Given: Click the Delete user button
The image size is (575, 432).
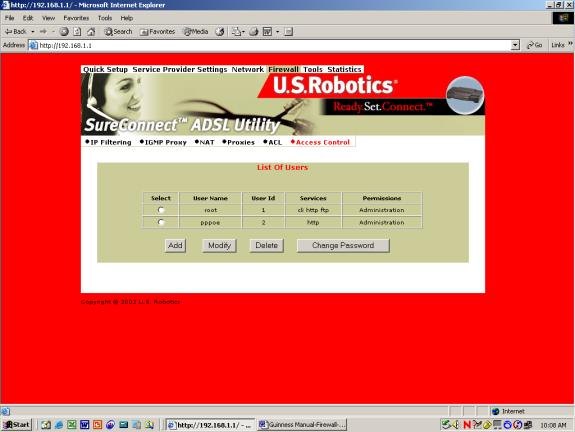Looking at the screenshot, I should tap(267, 245).
